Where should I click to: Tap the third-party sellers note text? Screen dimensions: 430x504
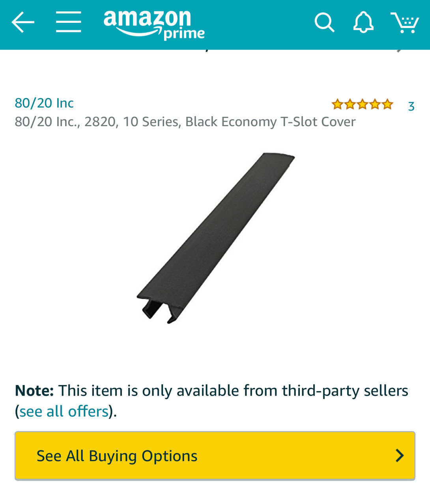click(x=211, y=401)
